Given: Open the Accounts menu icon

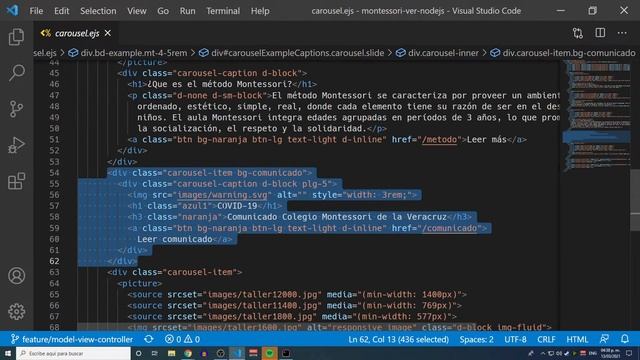Looking at the screenshot, I should (x=16, y=276).
